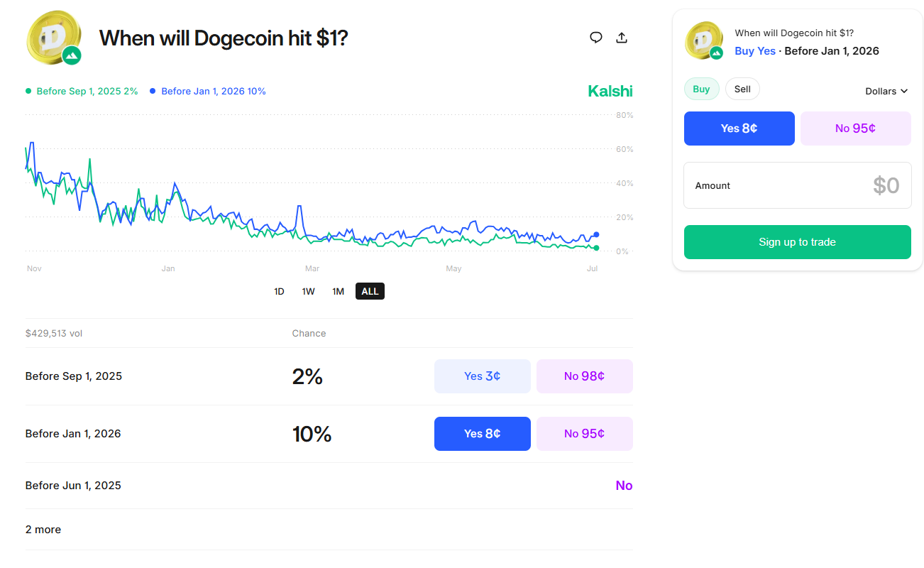Switch chart range to 1W
This screenshot has height=568, width=924.
click(308, 291)
